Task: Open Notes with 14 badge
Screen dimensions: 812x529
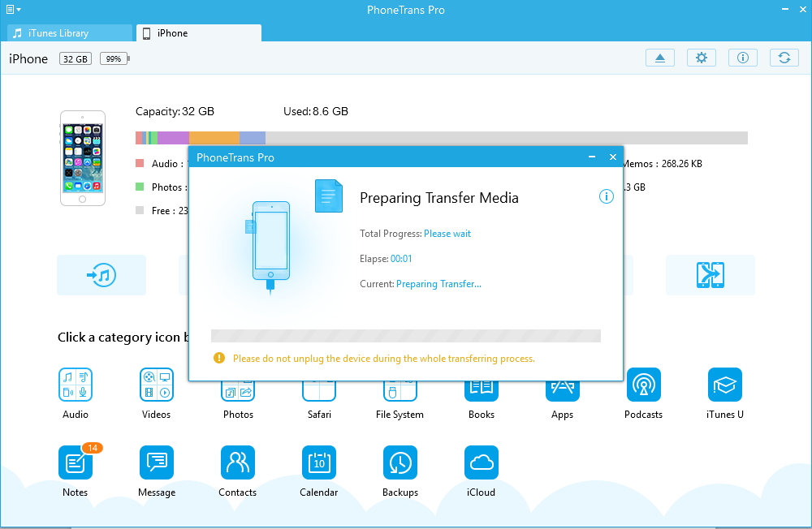Action: tap(76, 463)
